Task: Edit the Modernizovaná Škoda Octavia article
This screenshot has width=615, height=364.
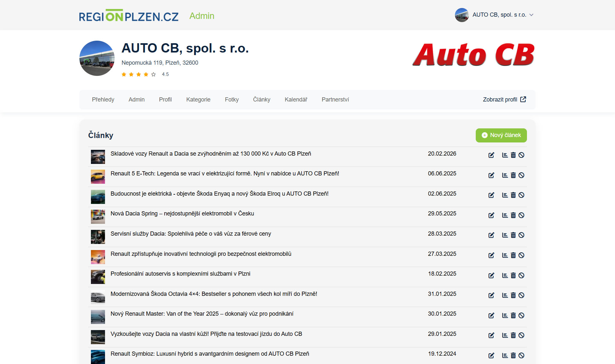Action: [491, 295]
